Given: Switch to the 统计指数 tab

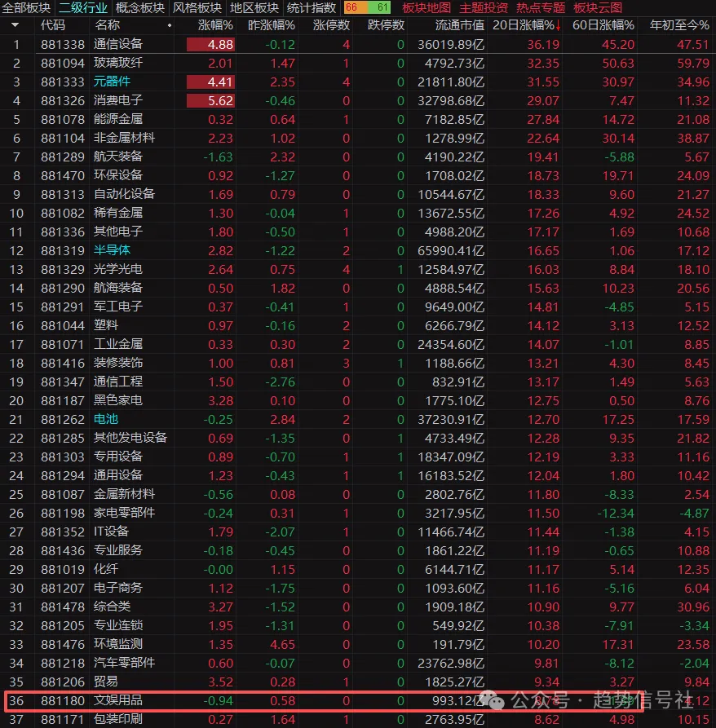Looking at the screenshot, I should pos(312,8).
